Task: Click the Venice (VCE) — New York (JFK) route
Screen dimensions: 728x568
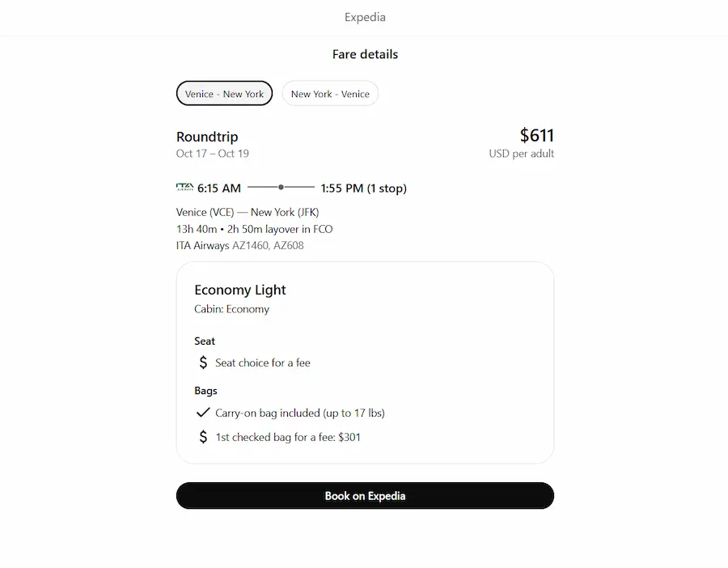Action: point(247,212)
